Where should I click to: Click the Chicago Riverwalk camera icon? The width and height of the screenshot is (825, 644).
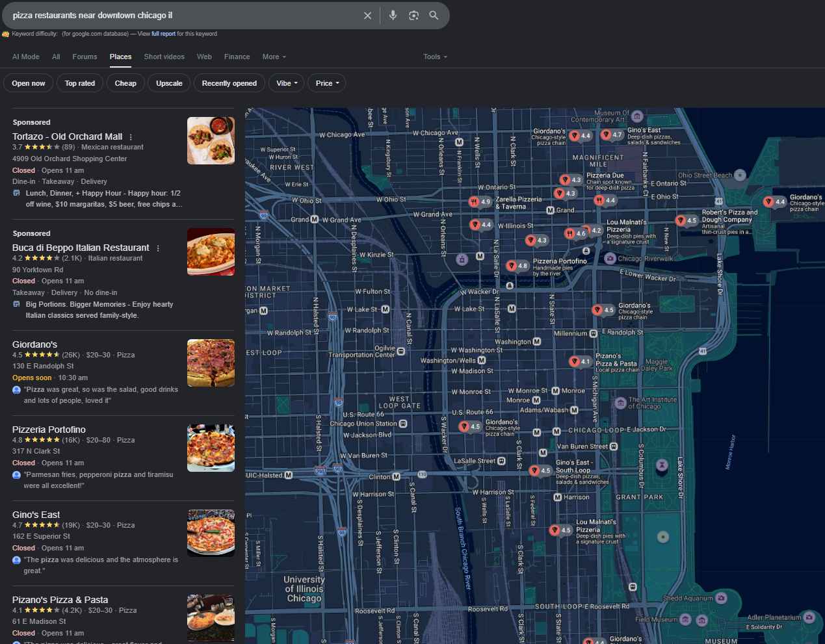pyautogui.click(x=610, y=259)
